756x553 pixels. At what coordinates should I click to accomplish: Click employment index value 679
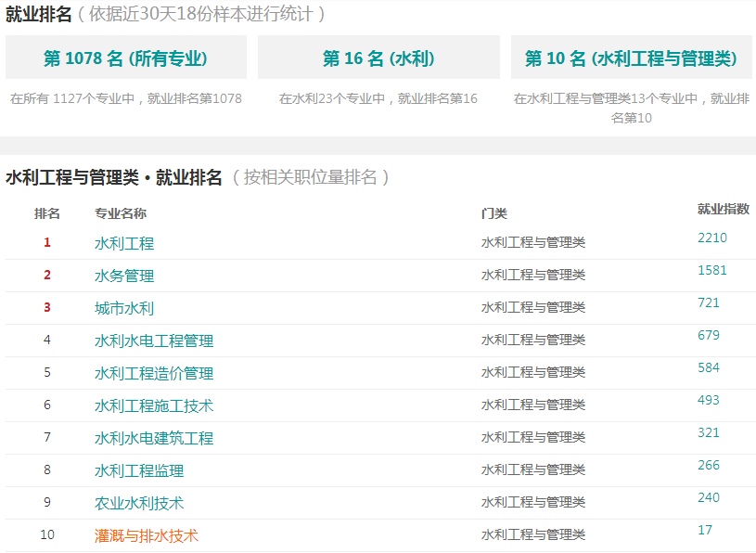point(709,335)
